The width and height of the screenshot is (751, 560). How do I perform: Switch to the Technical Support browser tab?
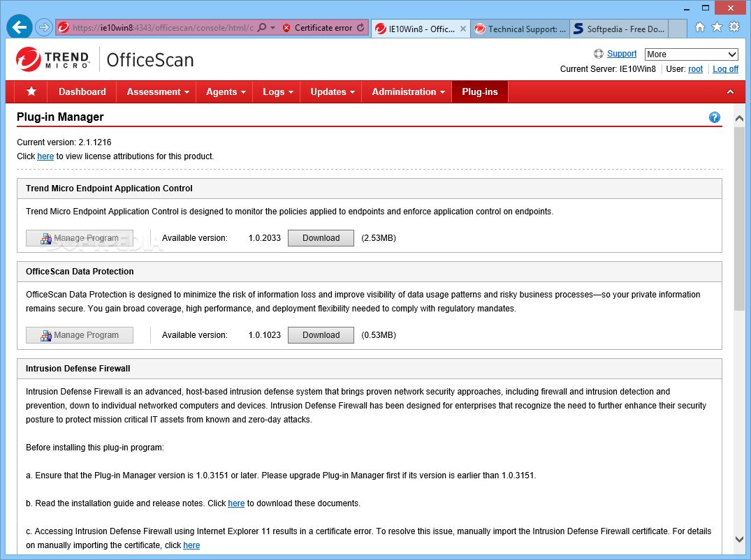520,29
